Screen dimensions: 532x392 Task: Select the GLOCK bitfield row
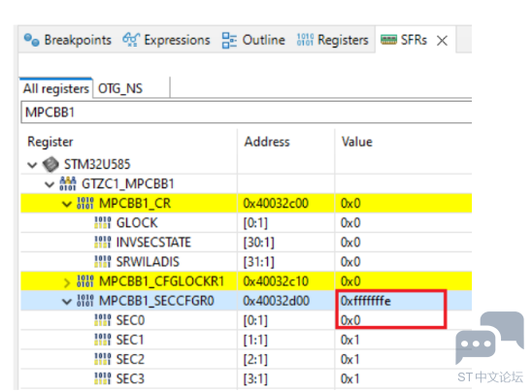[x=247, y=223]
